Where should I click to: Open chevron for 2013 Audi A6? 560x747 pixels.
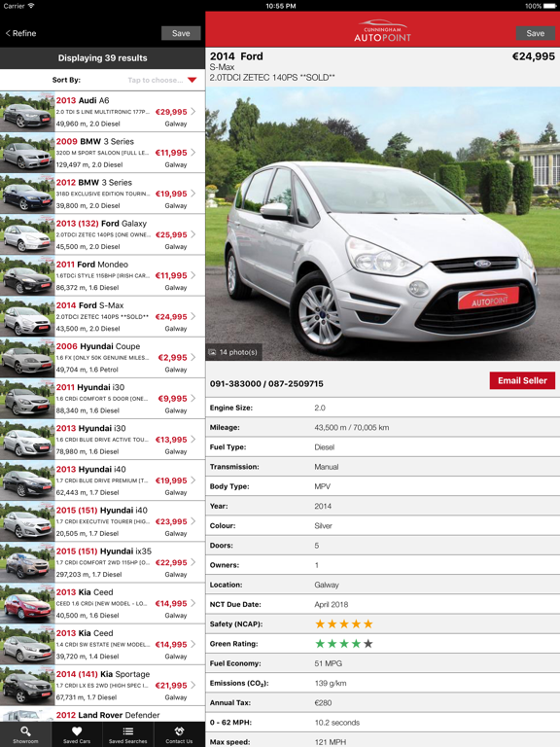pos(193,112)
